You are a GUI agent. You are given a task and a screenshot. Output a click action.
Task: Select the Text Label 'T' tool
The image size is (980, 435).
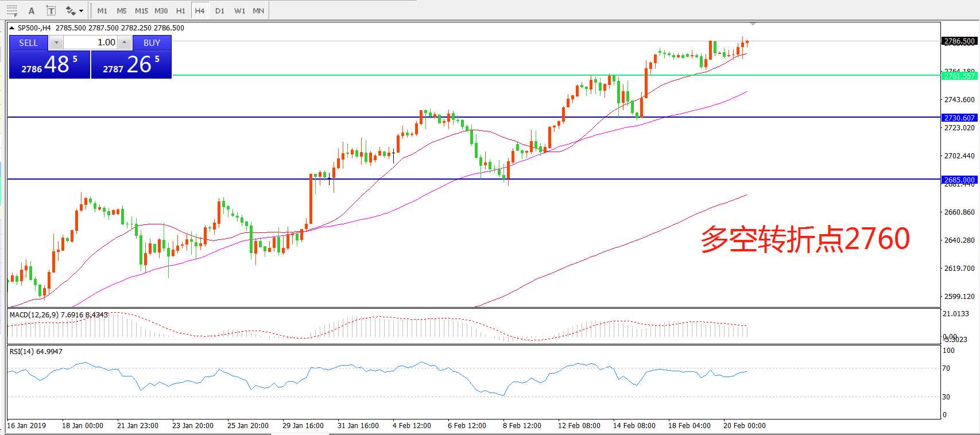click(51, 10)
